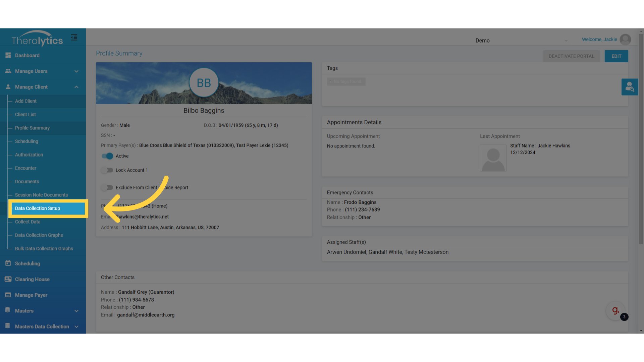644x362 pixels.
Task: Click the Dashboard grid icon
Action: click(8, 55)
